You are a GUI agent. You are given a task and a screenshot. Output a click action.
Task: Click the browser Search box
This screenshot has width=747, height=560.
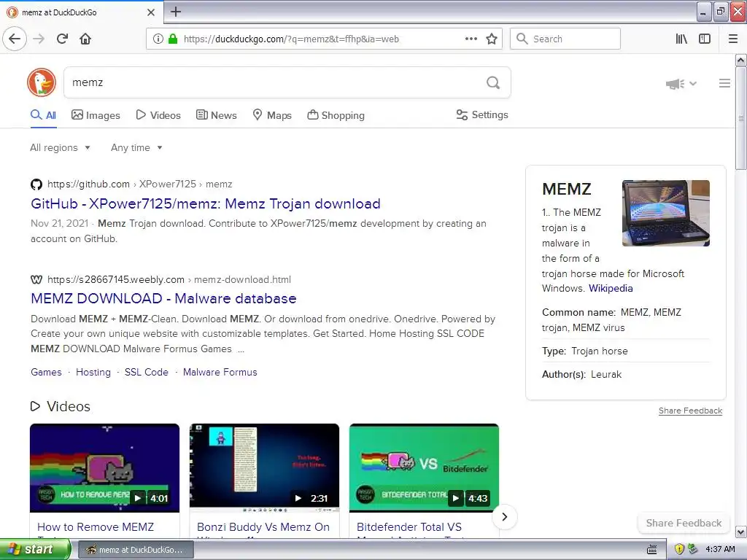565,39
